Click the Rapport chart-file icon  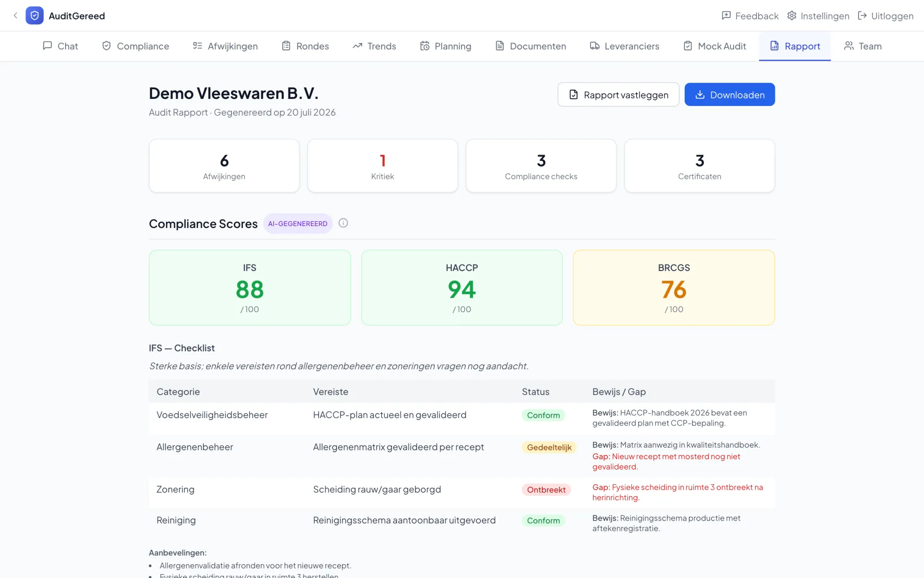tap(774, 46)
